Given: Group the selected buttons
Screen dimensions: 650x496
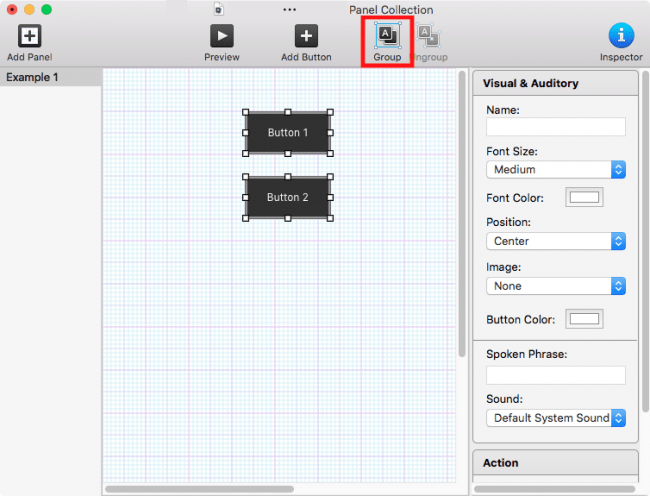Looking at the screenshot, I should click(387, 36).
